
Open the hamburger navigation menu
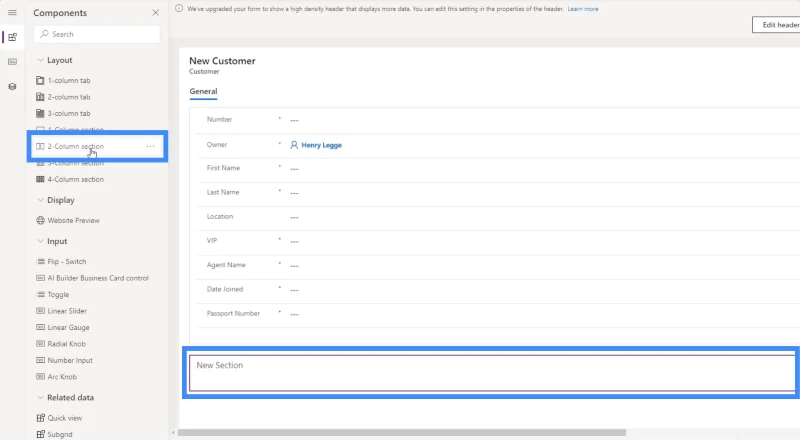pyautogui.click(x=12, y=13)
